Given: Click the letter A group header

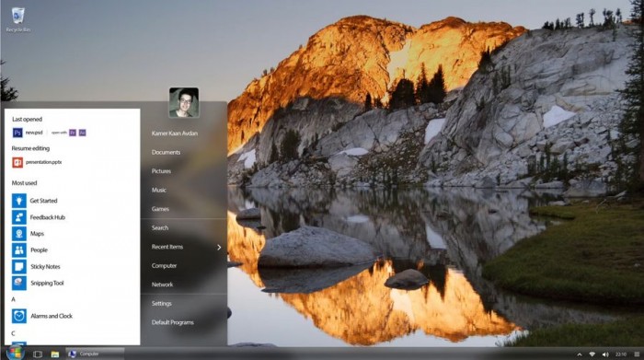Looking at the screenshot, I should (x=13, y=299).
